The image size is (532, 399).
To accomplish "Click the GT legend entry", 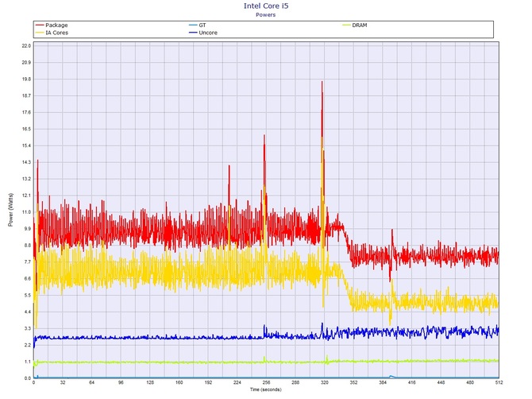I will click(198, 25).
